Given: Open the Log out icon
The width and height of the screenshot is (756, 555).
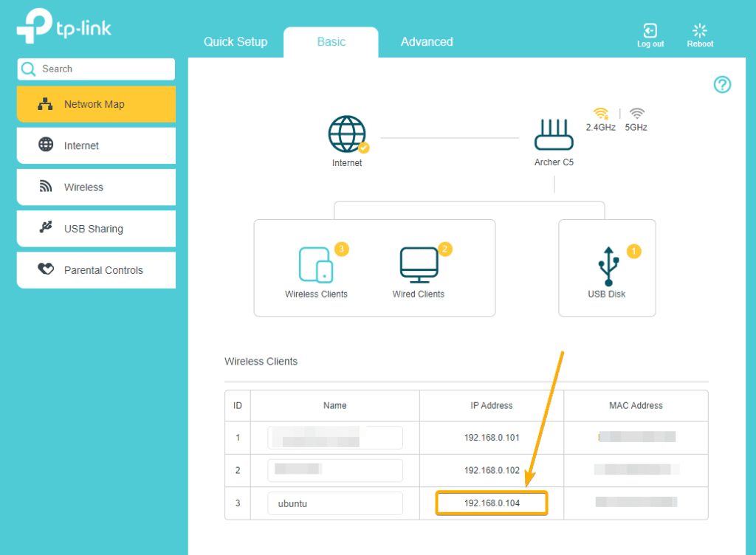Looking at the screenshot, I should (650, 30).
